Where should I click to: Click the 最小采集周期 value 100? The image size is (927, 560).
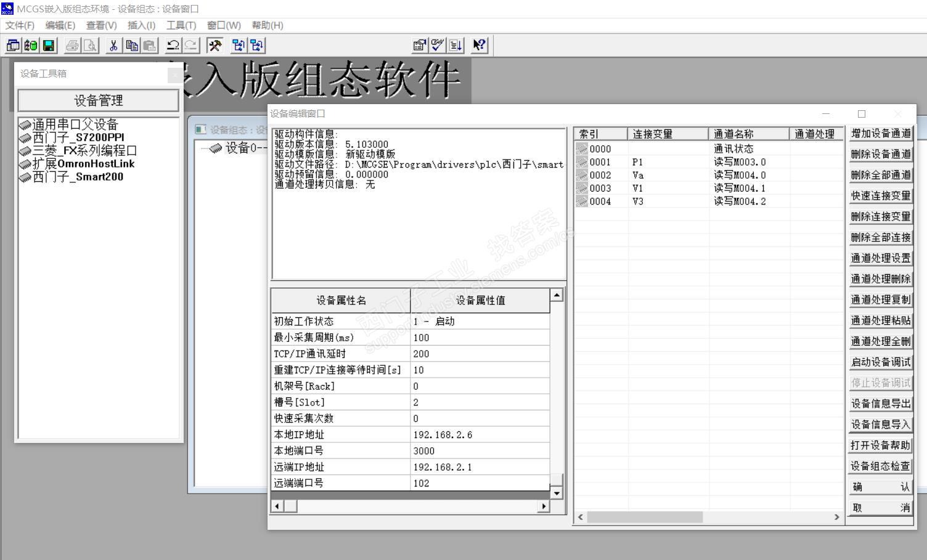480,338
